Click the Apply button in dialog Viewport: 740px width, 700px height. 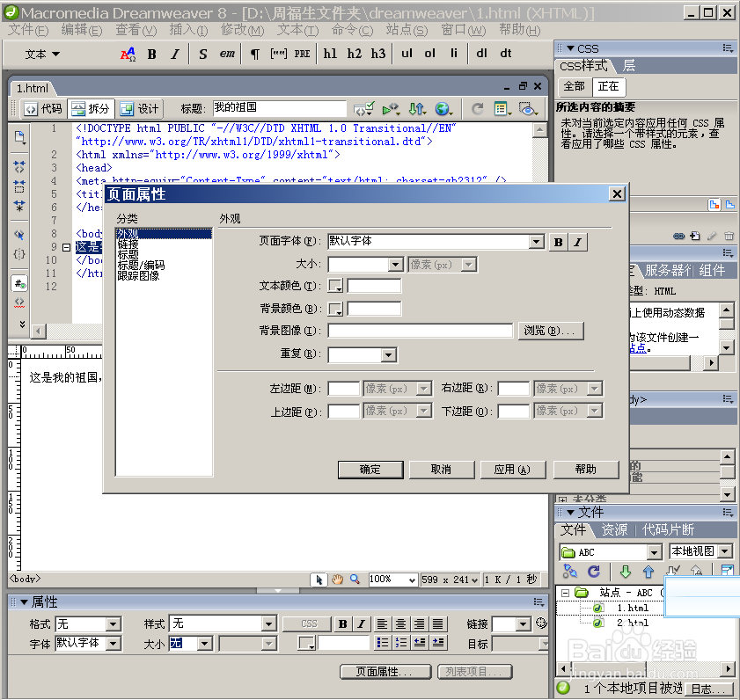pyautogui.click(x=512, y=470)
